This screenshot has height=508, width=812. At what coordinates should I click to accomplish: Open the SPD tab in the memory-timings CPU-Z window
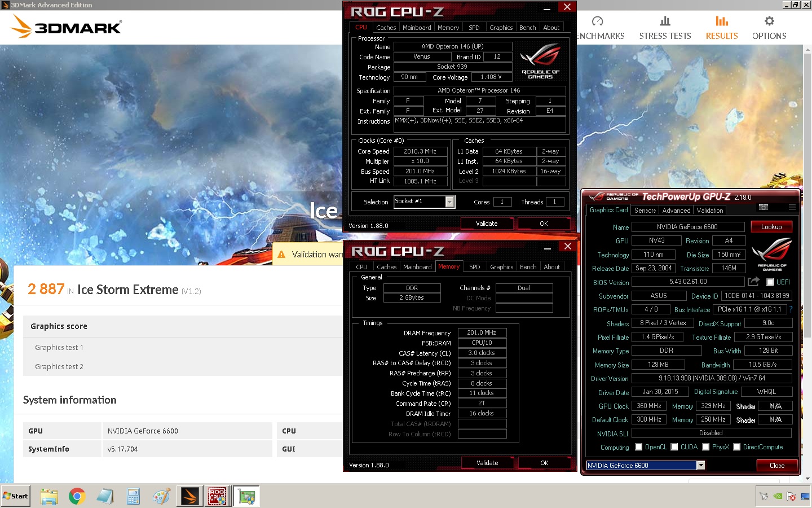pos(475,267)
